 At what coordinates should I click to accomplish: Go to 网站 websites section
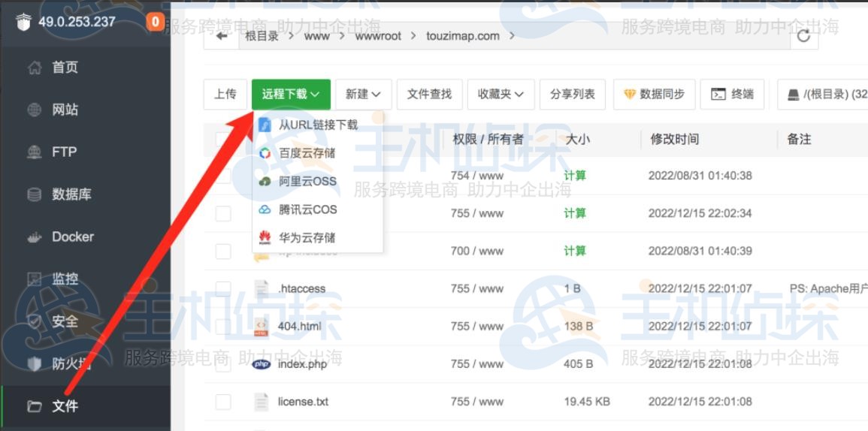tap(65, 110)
